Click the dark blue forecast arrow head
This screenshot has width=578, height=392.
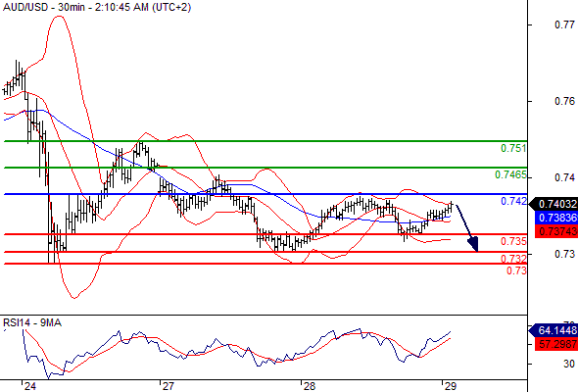[x=473, y=245]
